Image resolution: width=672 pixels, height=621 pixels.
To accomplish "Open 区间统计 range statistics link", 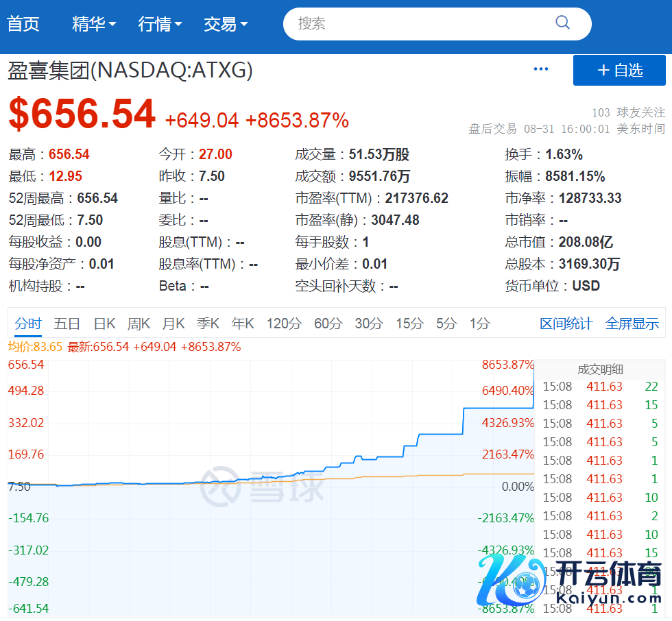I will tap(566, 324).
